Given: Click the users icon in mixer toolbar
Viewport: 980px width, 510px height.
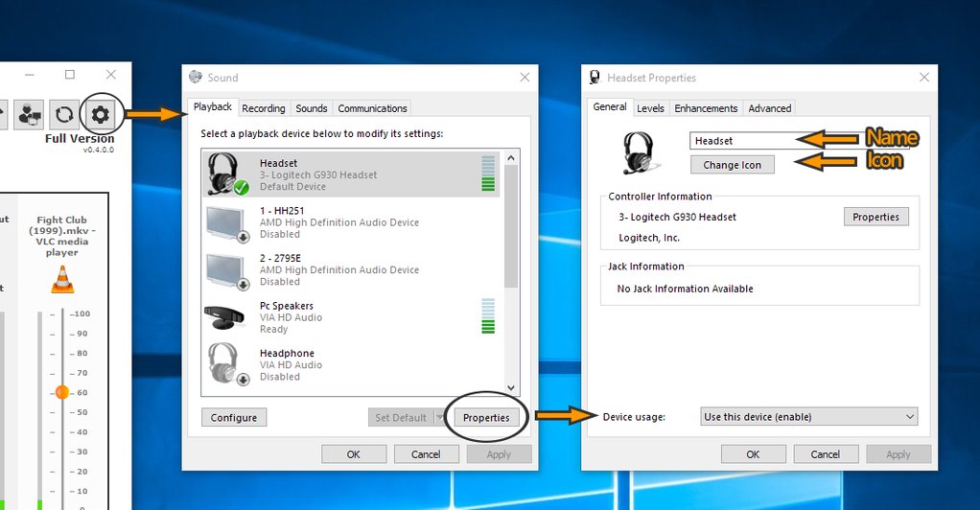Looking at the screenshot, I should pyautogui.click(x=28, y=114).
